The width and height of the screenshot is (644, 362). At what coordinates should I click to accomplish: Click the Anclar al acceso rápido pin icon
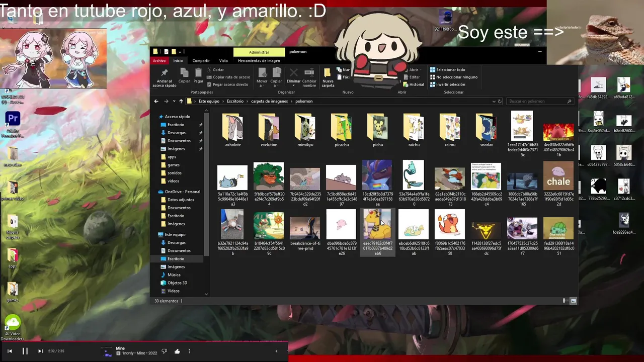point(164,73)
